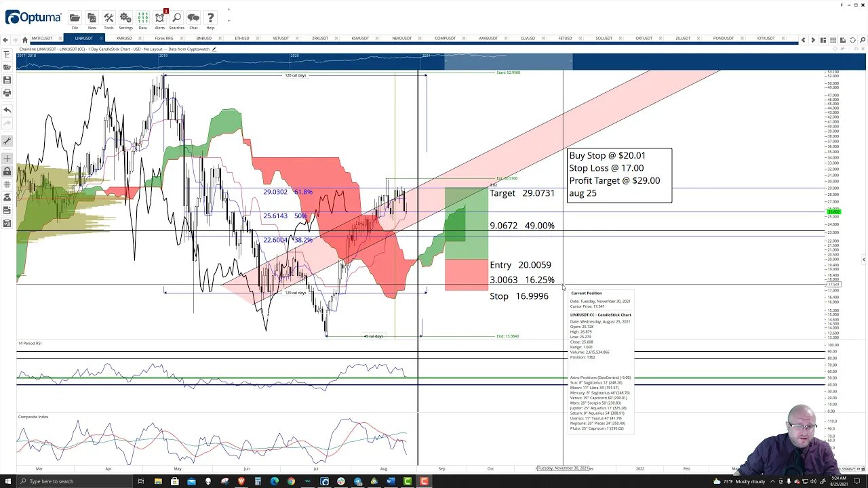Viewport: 868px width, 488px height.
Task: Click the Target 29.0731 label
Action: tap(522, 193)
